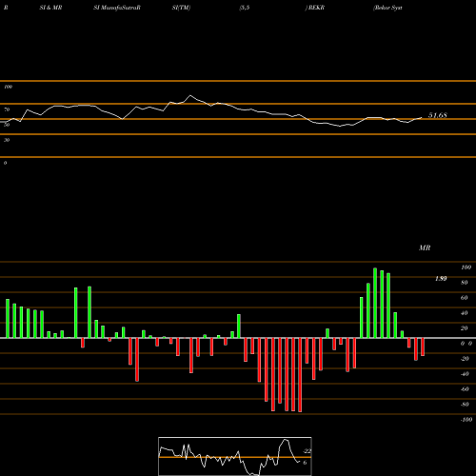This screenshot has width=476, height=476.
Task: Click the RSI 70 axis label
Action: tap(7, 109)
